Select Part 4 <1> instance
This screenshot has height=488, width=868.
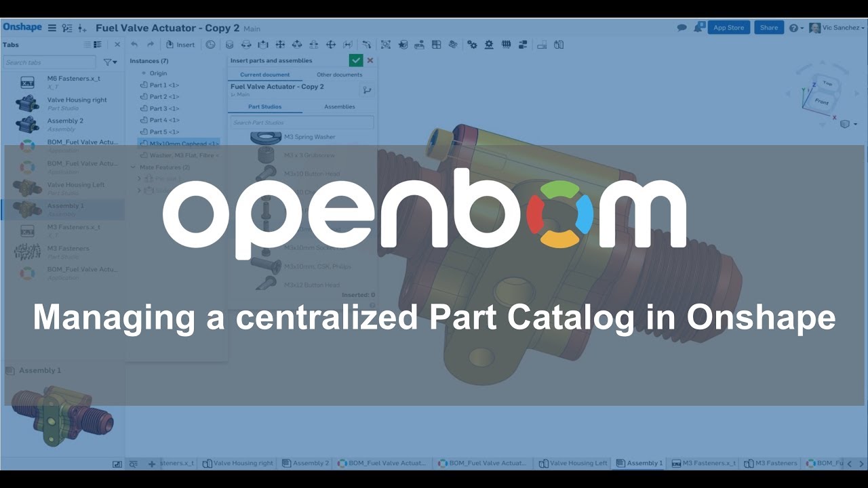pyautogui.click(x=160, y=120)
